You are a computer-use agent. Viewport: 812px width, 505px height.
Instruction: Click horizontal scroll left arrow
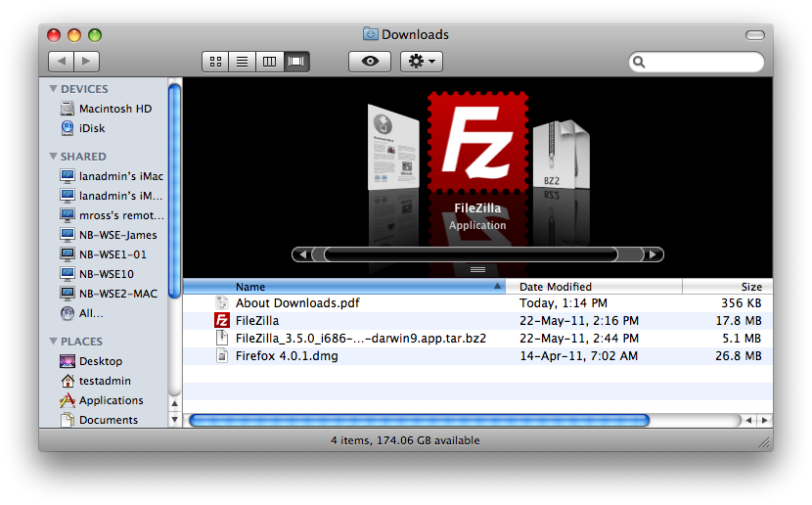748,420
